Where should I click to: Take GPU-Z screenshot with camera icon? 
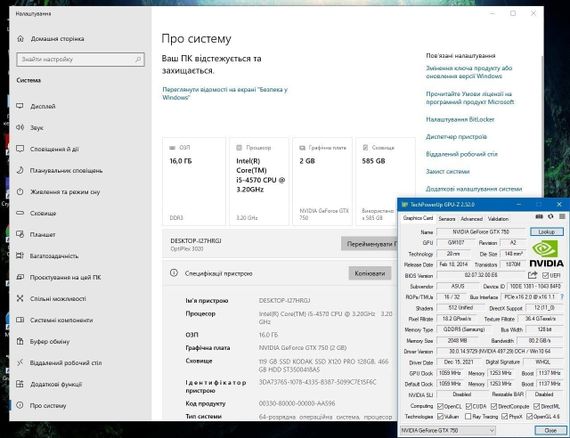tap(539, 217)
